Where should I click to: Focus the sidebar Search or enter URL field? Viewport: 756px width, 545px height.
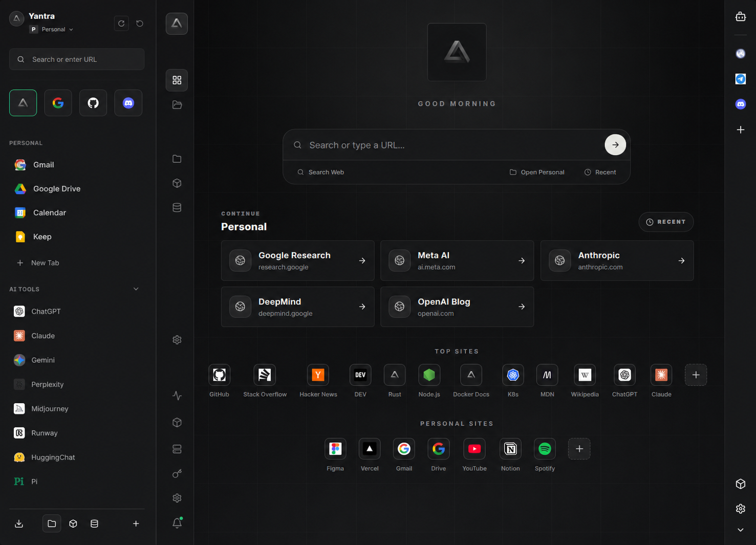pos(77,59)
